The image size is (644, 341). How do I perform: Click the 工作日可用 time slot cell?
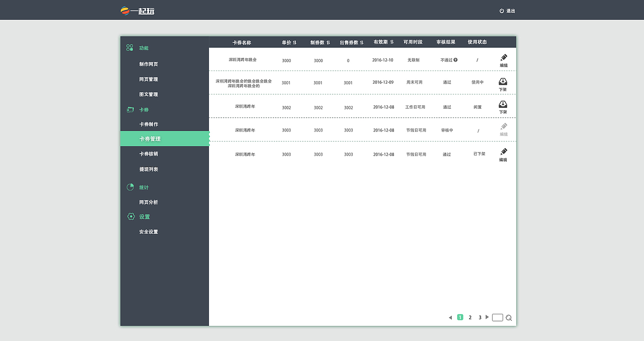tap(415, 107)
